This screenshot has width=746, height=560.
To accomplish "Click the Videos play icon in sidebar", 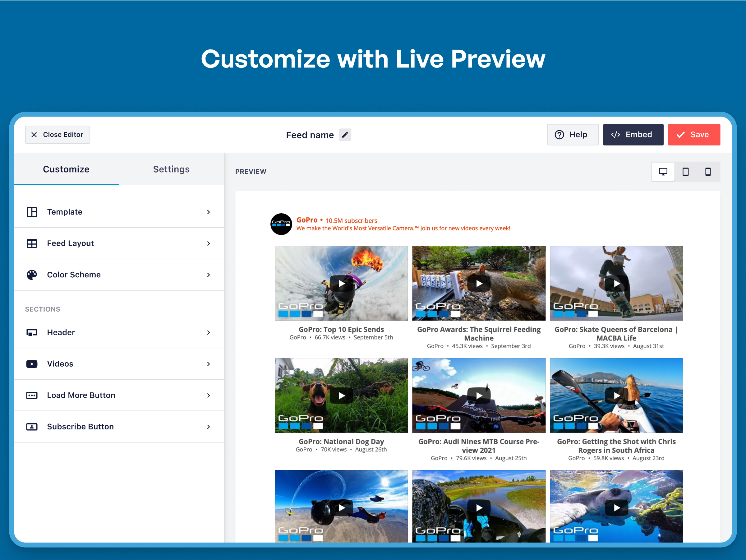I will click(32, 364).
